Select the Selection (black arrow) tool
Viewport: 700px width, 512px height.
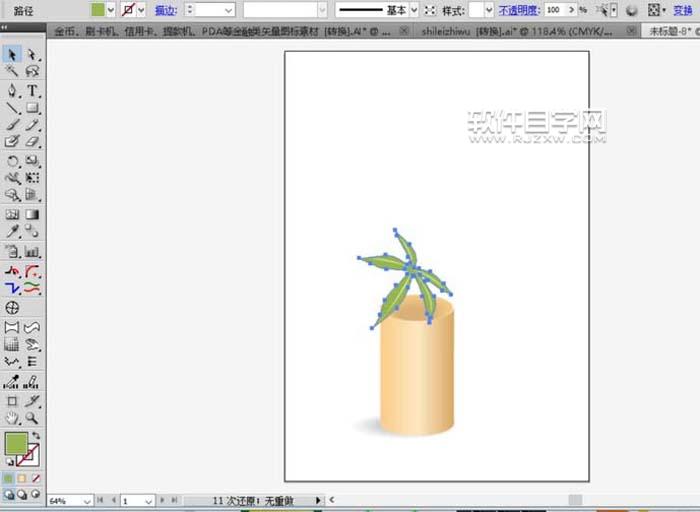pos(12,54)
